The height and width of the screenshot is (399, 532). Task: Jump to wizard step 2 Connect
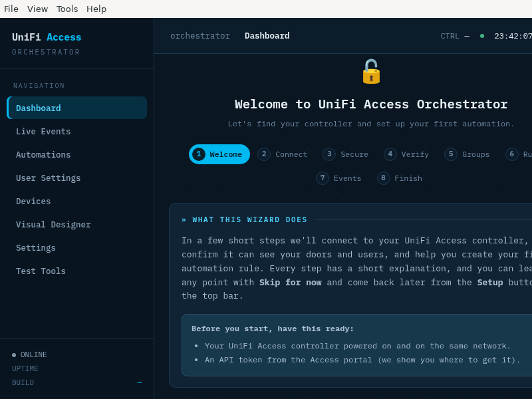pos(283,154)
